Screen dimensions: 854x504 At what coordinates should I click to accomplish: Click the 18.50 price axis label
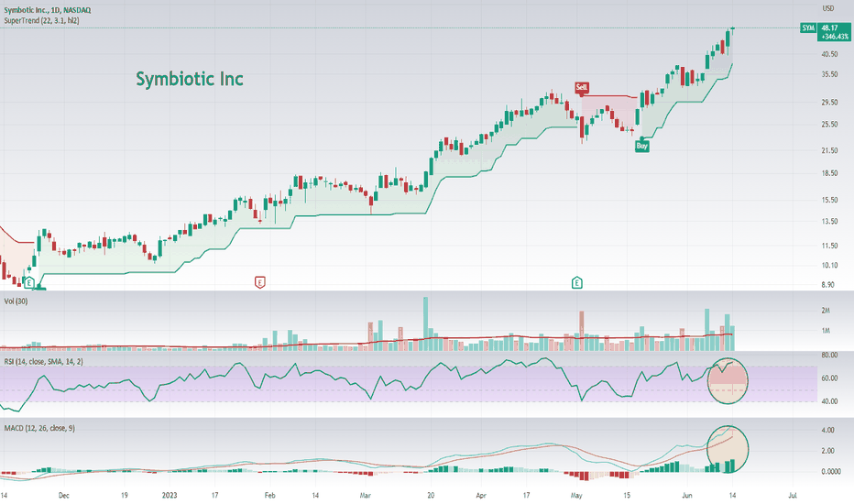point(829,173)
